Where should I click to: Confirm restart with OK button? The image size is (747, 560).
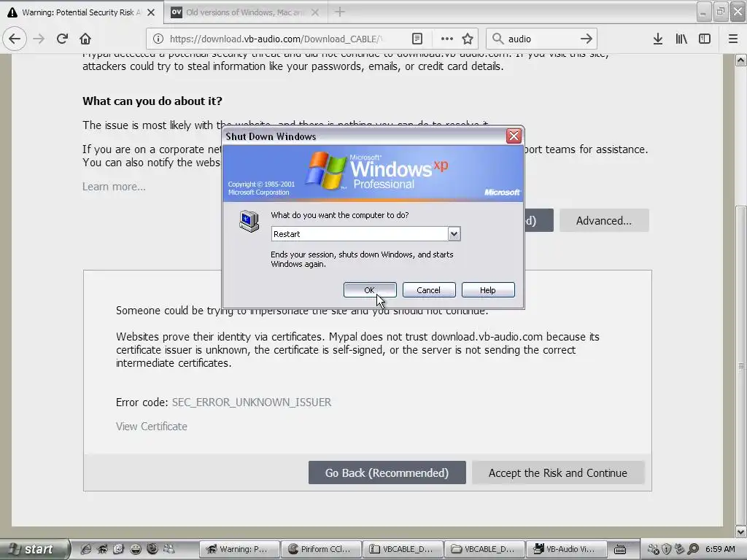click(370, 290)
